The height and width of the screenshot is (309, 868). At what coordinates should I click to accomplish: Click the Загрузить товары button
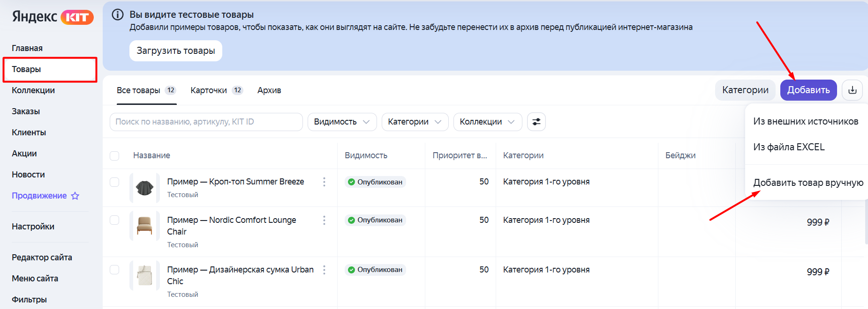point(176,51)
